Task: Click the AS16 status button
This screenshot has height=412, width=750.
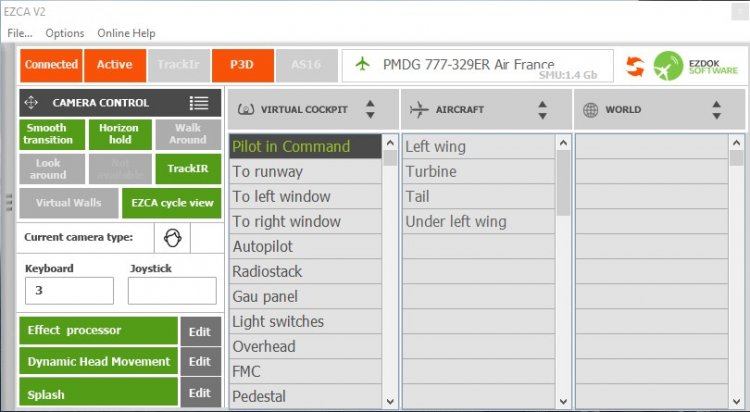Action: 307,65
